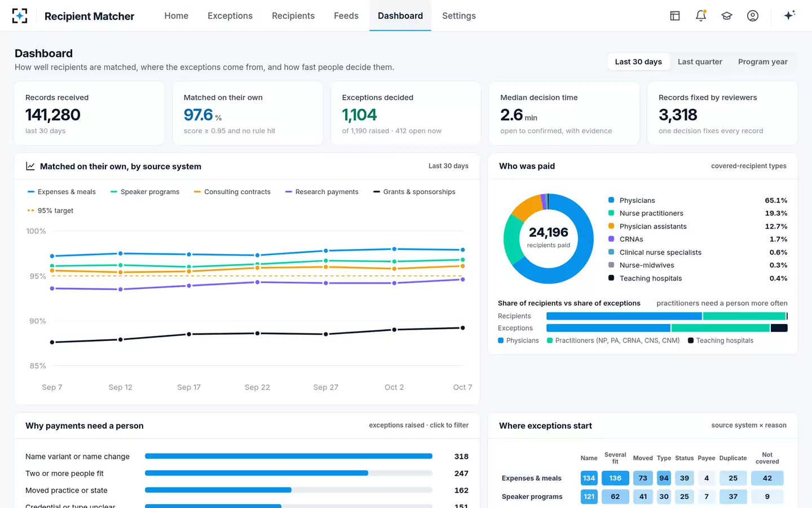Click the Physicians blue swatch in donut legend
Image resolution: width=812 pixels, height=508 pixels.
click(611, 200)
